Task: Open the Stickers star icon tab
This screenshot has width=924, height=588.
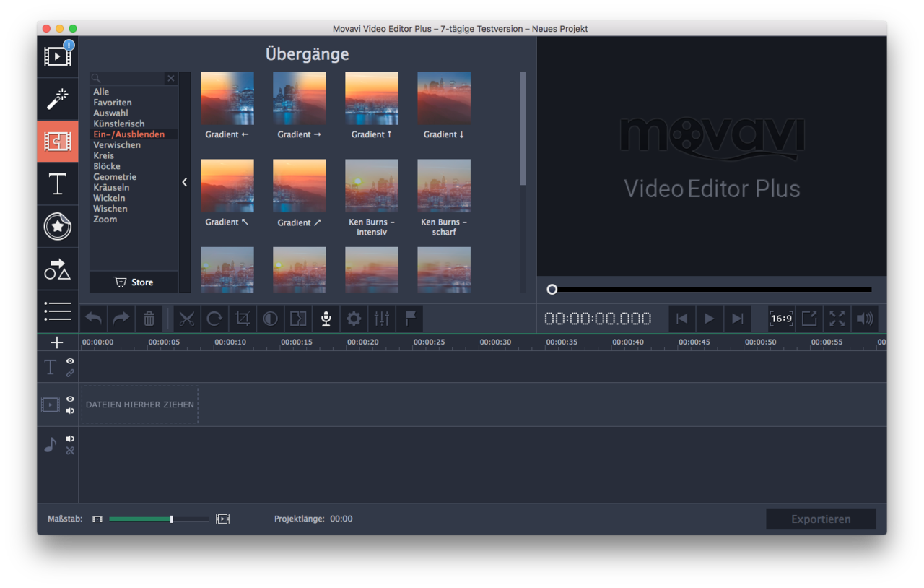Action: pyautogui.click(x=58, y=227)
